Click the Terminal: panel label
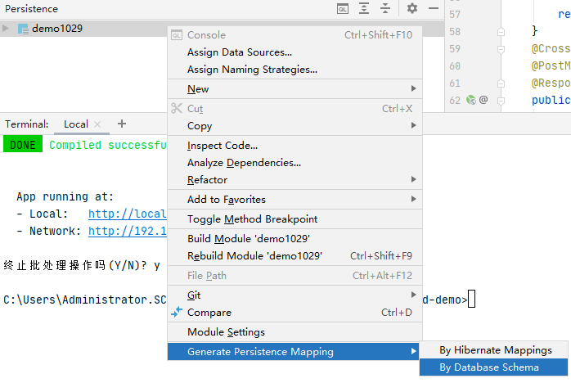The width and height of the screenshot is (571, 392). [x=26, y=124]
